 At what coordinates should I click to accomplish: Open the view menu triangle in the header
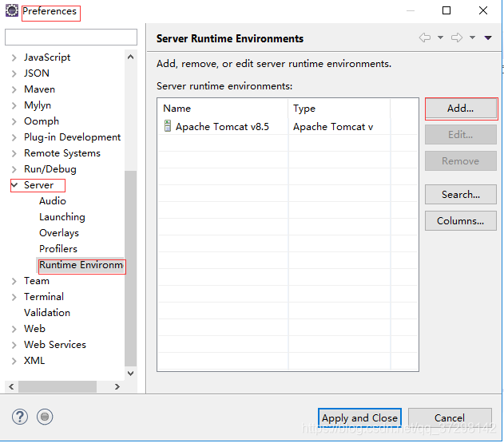488,38
